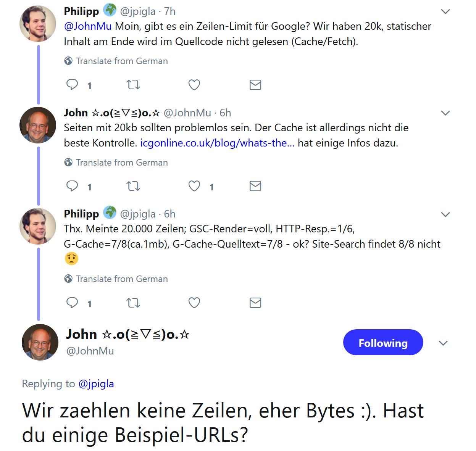The height and width of the screenshot is (451, 476).
Task: Expand the caret menu on John's 6h reply
Action: 445,113
